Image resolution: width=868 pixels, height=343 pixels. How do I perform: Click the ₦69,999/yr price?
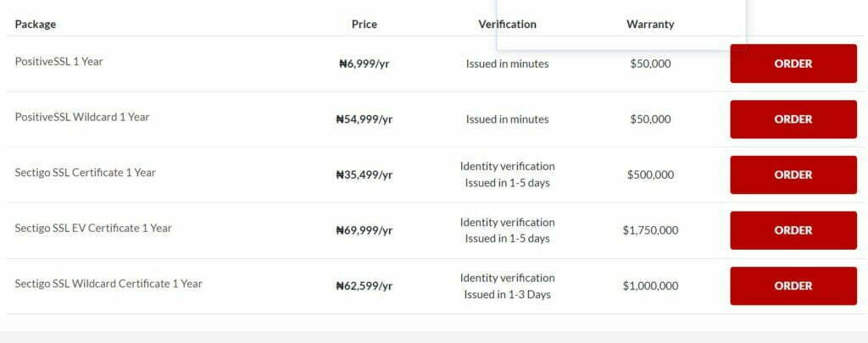click(x=364, y=230)
